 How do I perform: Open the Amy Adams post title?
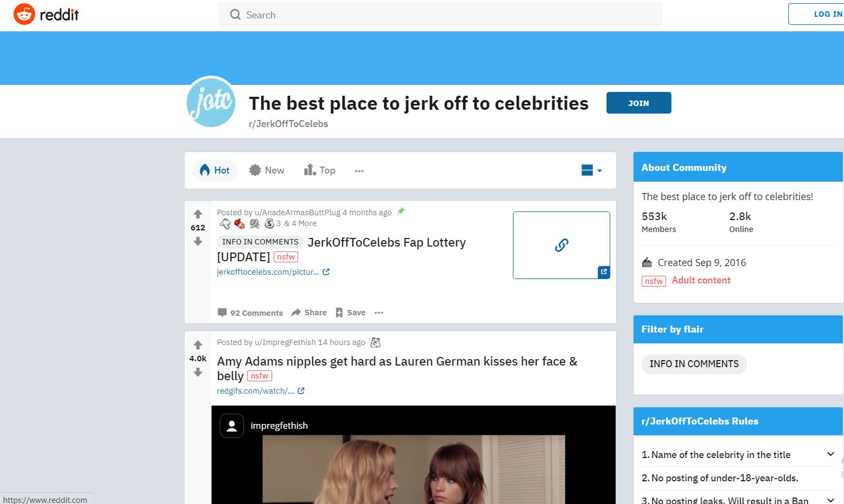coord(397,368)
